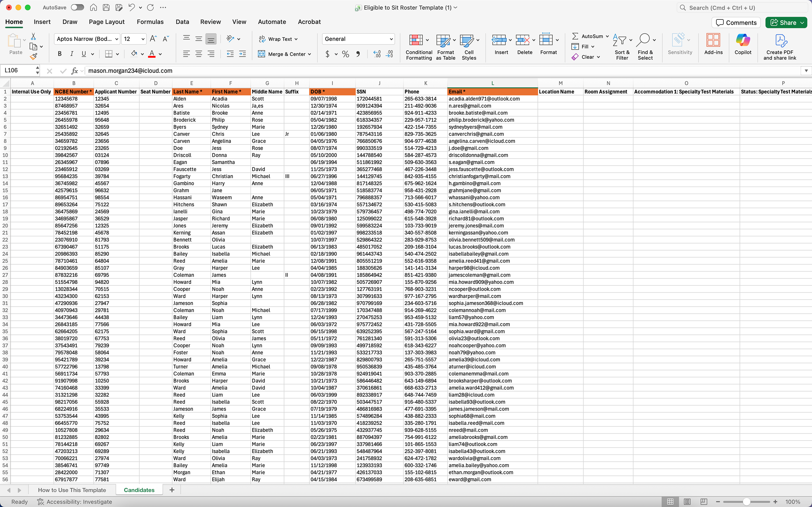This screenshot has height=507, width=812.
Task: Click the Name Box showing L106
Action: click(x=18, y=70)
